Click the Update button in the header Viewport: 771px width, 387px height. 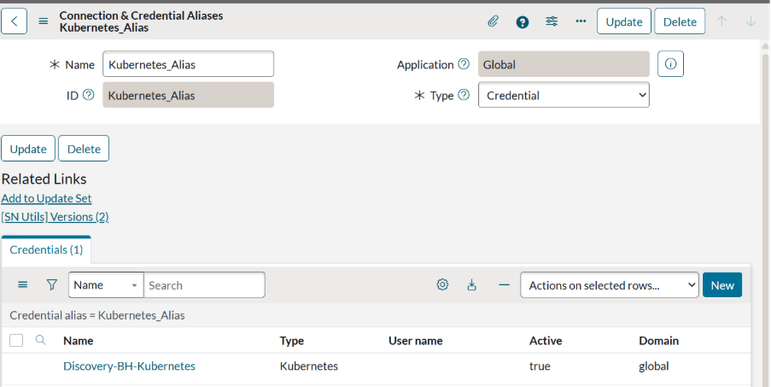[x=624, y=22]
